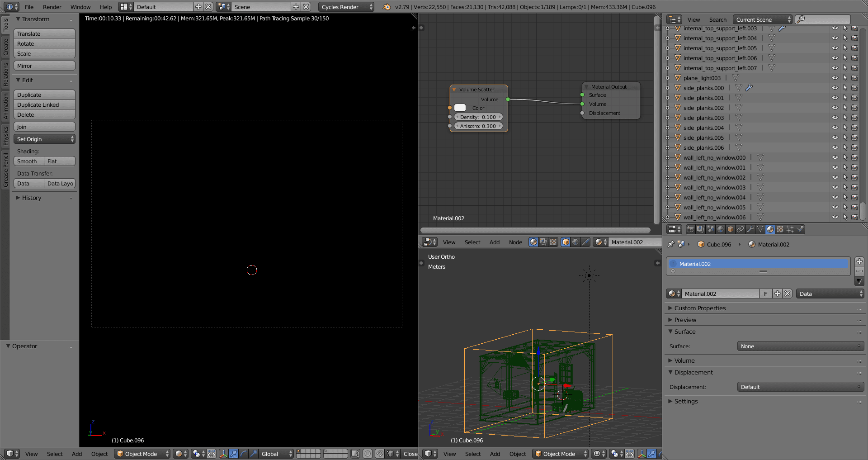The height and width of the screenshot is (460, 868).
Task: Hide side_planks.000 using its eye icon
Action: (835, 88)
